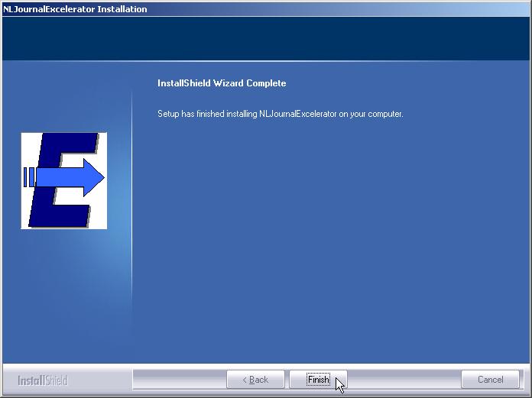The image size is (532, 398).
Task: Click the Finish button
Action: click(x=318, y=380)
